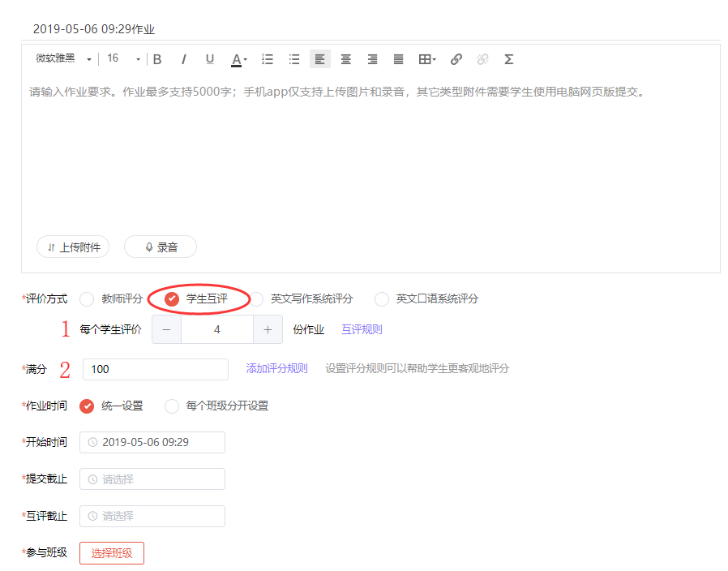
Task: Open the 添加评分规则 link
Action: 276,369
